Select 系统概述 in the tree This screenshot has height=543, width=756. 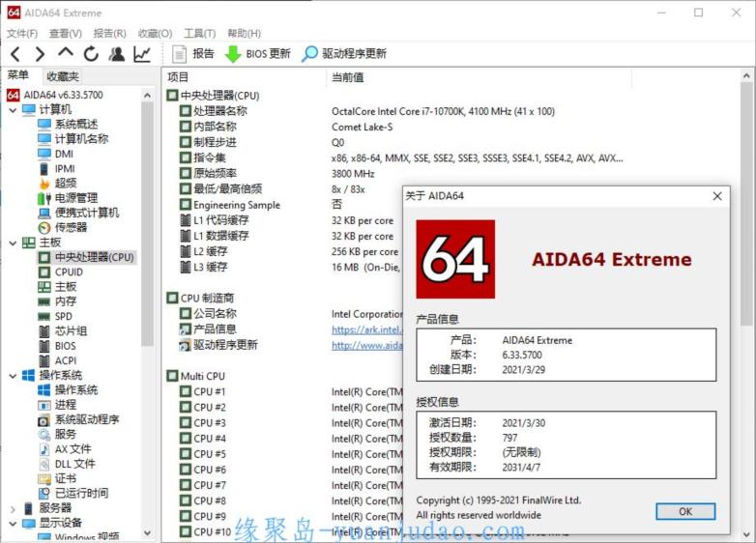pos(68,125)
